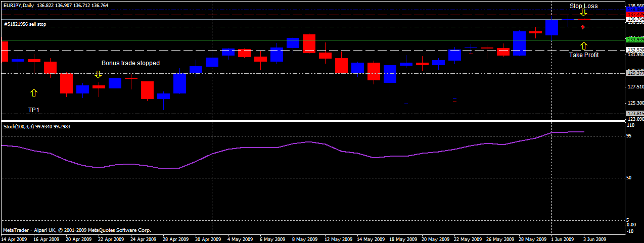Click the tall red candle at chart's left edge
This screenshot has width=644, height=243.
click(x=5, y=52)
